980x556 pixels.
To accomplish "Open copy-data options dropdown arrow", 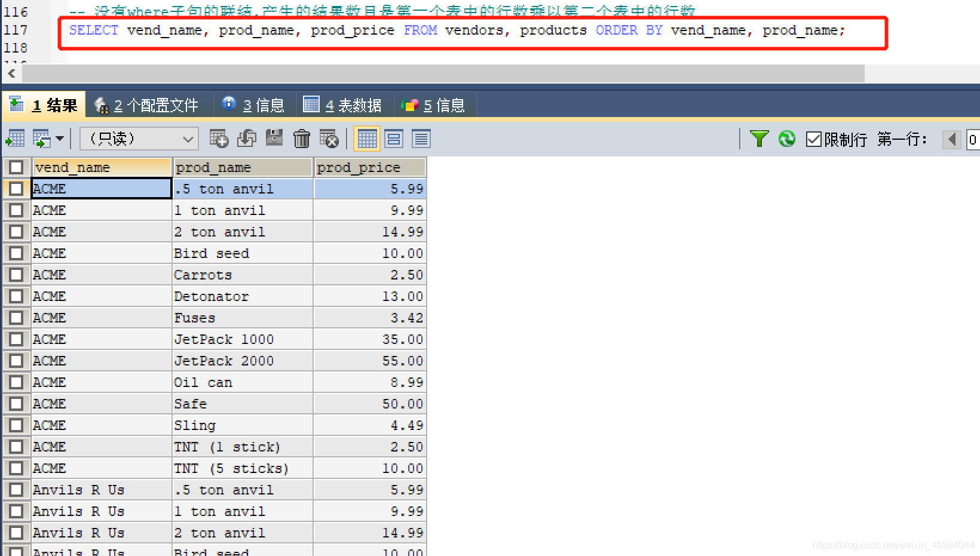I will 60,139.
